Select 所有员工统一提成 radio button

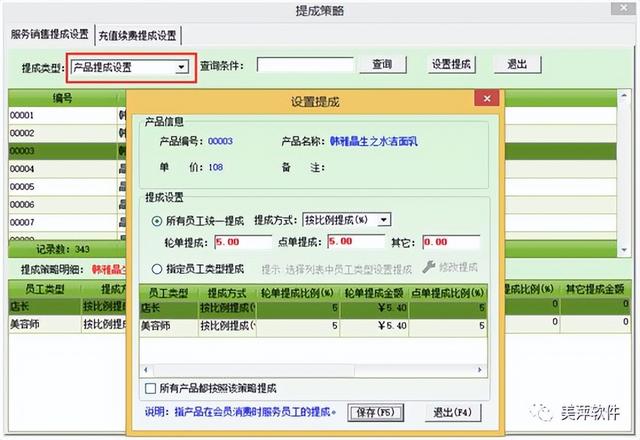[157, 220]
